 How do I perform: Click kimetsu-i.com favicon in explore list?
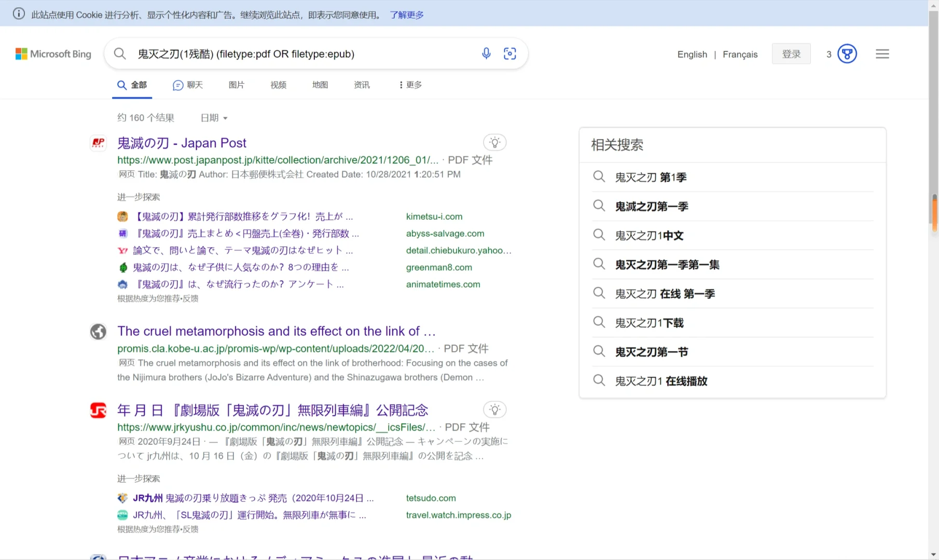point(122,216)
